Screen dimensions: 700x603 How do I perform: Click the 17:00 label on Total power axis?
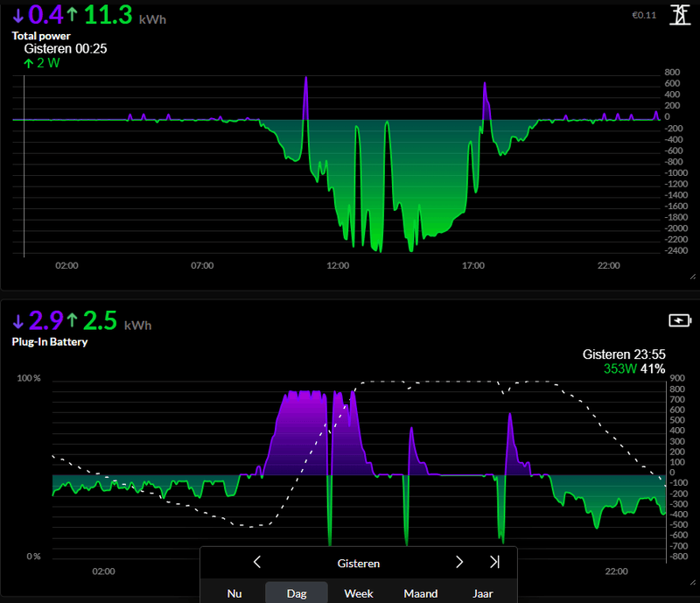(x=473, y=265)
